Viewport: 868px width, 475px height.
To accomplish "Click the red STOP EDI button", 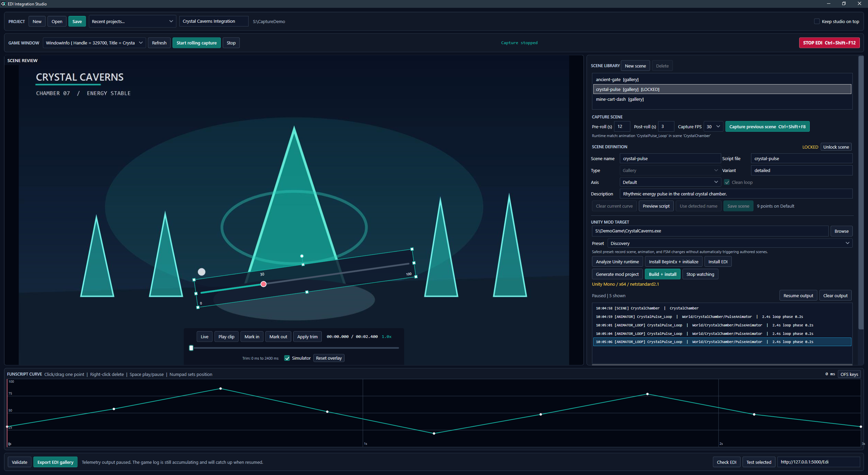I will (x=829, y=43).
